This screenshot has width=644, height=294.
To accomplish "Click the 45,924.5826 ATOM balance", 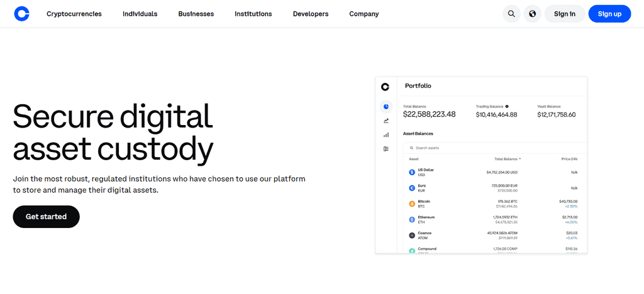I will tap(502, 233).
